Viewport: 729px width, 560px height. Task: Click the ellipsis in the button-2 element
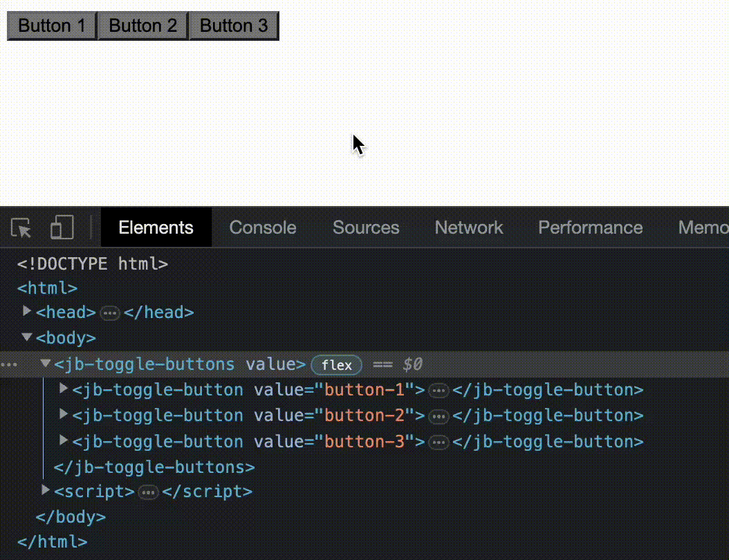(x=439, y=416)
